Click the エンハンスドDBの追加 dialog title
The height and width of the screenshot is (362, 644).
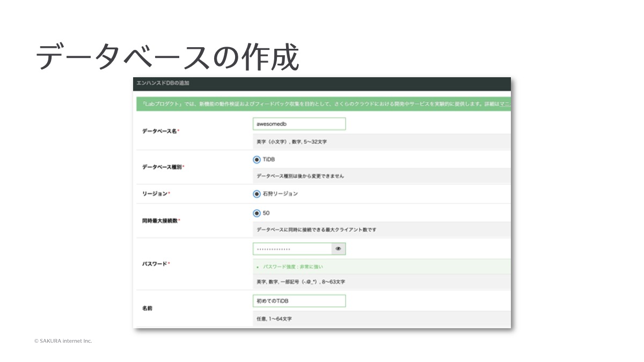163,84
